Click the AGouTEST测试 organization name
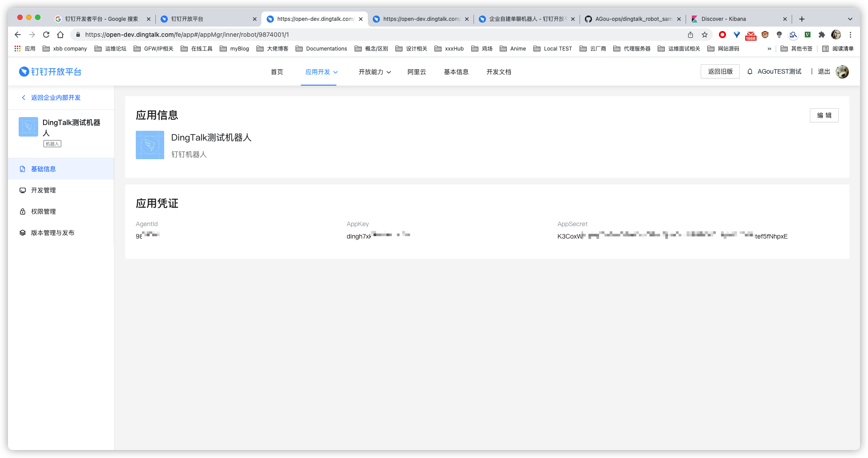The width and height of the screenshot is (868, 458). 780,71
